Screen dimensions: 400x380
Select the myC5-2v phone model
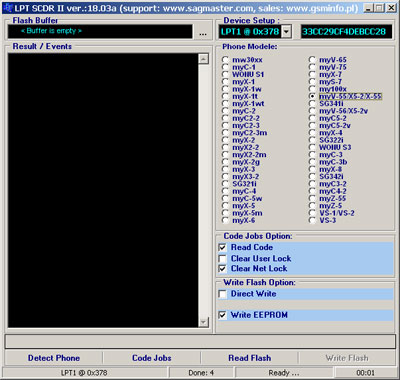(x=312, y=126)
